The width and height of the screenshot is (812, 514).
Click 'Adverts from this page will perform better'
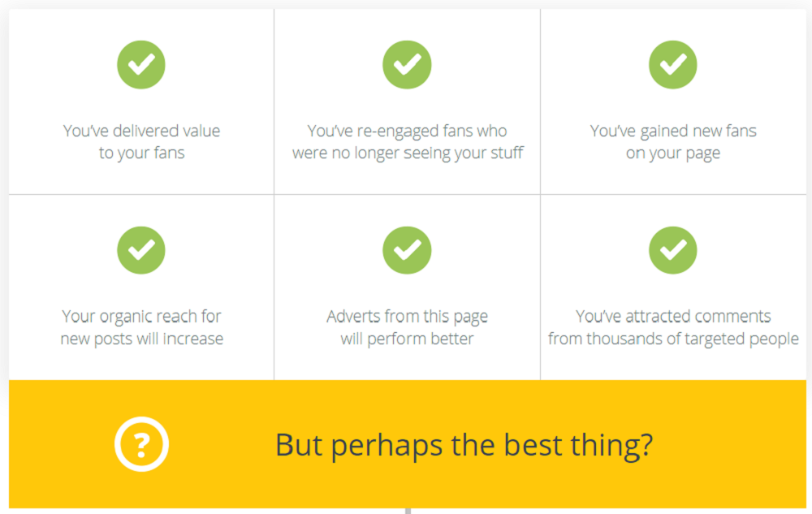pos(407,326)
